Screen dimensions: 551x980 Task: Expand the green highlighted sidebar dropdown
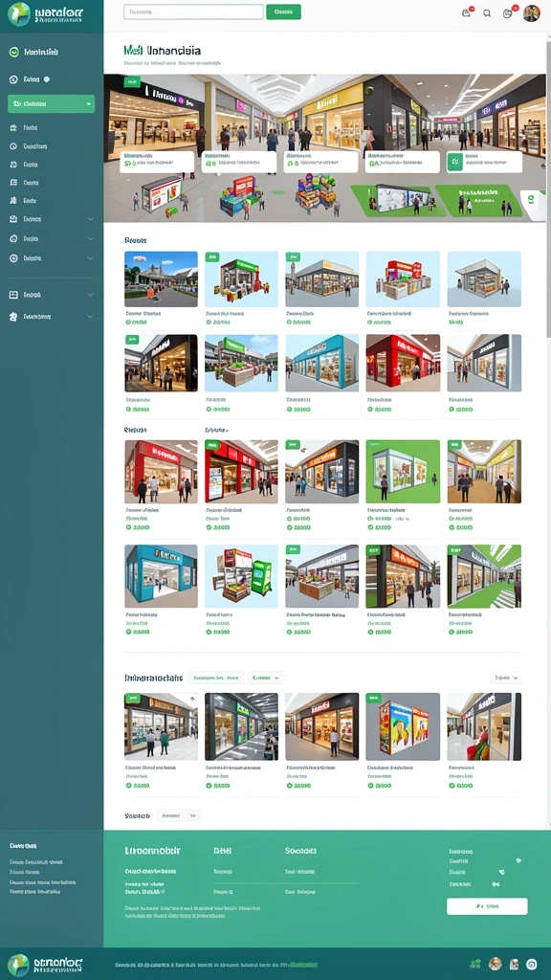point(52,103)
